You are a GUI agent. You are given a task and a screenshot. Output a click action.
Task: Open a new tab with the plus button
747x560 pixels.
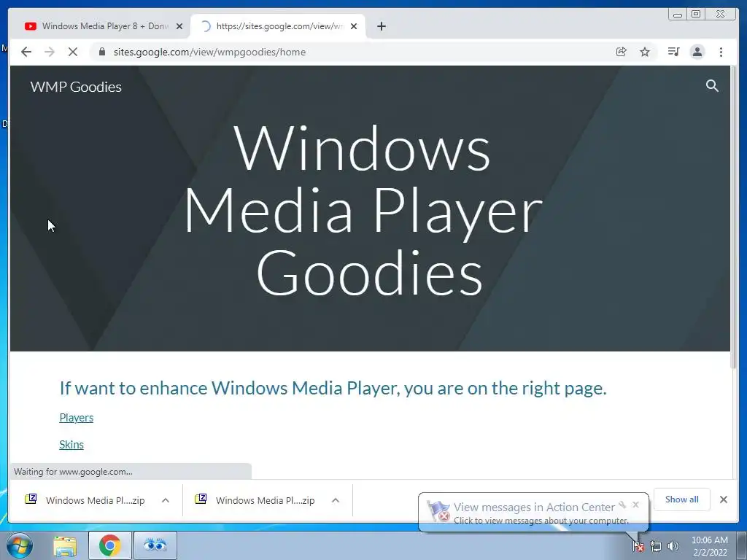point(381,26)
